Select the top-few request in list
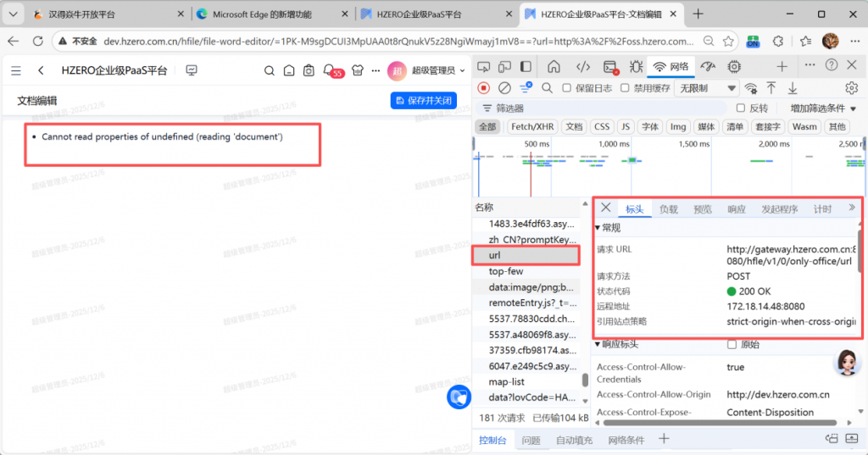 (506, 271)
